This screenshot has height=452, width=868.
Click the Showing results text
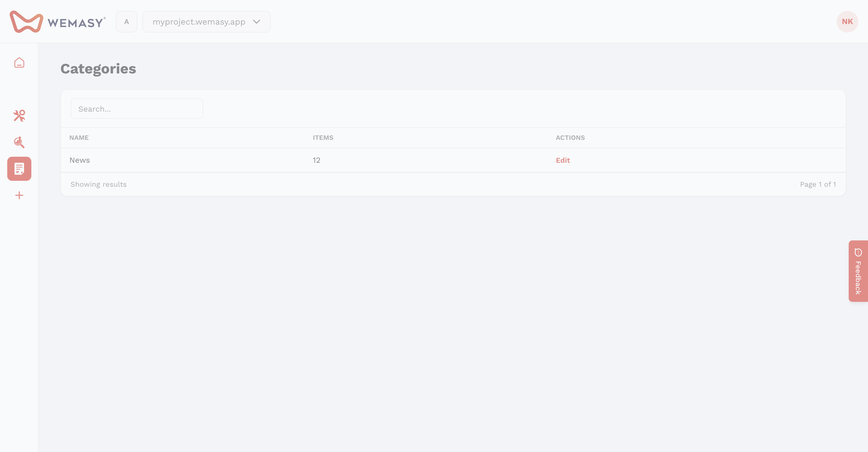point(98,184)
